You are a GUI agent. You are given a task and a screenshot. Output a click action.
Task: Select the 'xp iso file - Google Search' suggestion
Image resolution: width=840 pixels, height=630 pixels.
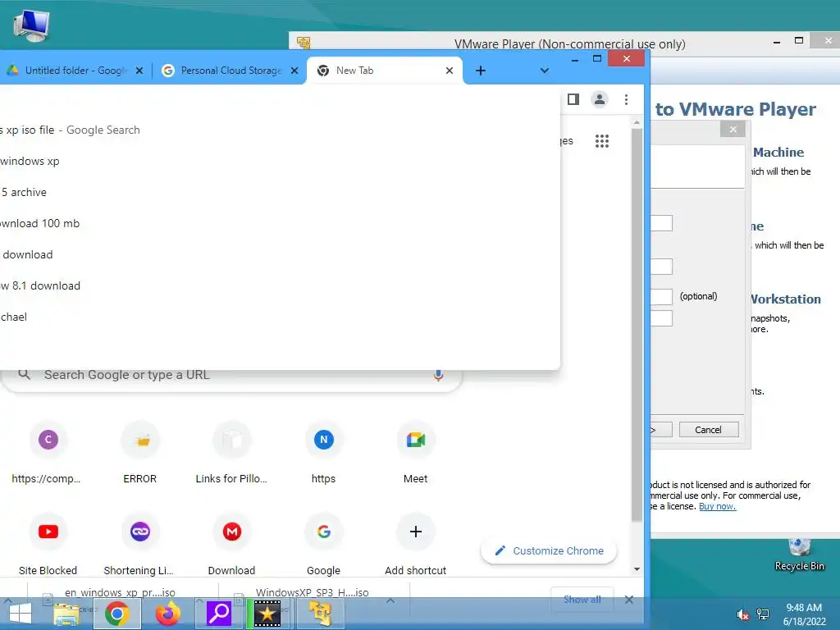coord(281,130)
